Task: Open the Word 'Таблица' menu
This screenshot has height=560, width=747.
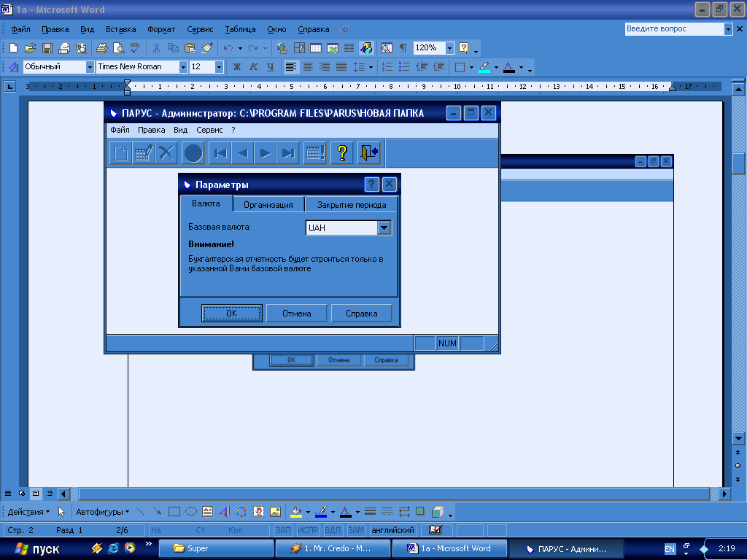Action: [x=240, y=29]
